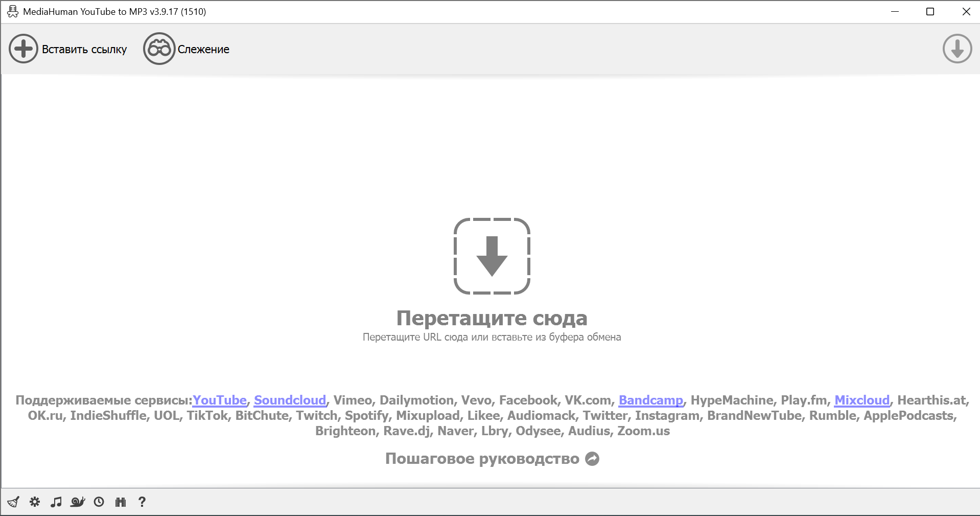Click the download-all arrow icon at top right
980x516 pixels.
point(957,49)
